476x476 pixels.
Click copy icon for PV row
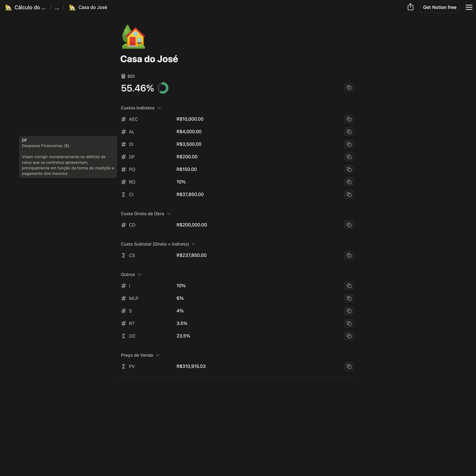tap(349, 366)
